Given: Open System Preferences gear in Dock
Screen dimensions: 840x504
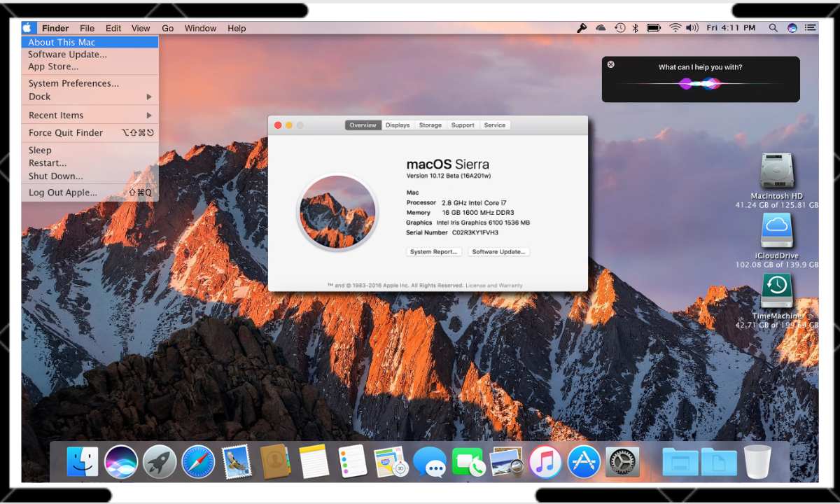Looking at the screenshot, I should point(622,462).
